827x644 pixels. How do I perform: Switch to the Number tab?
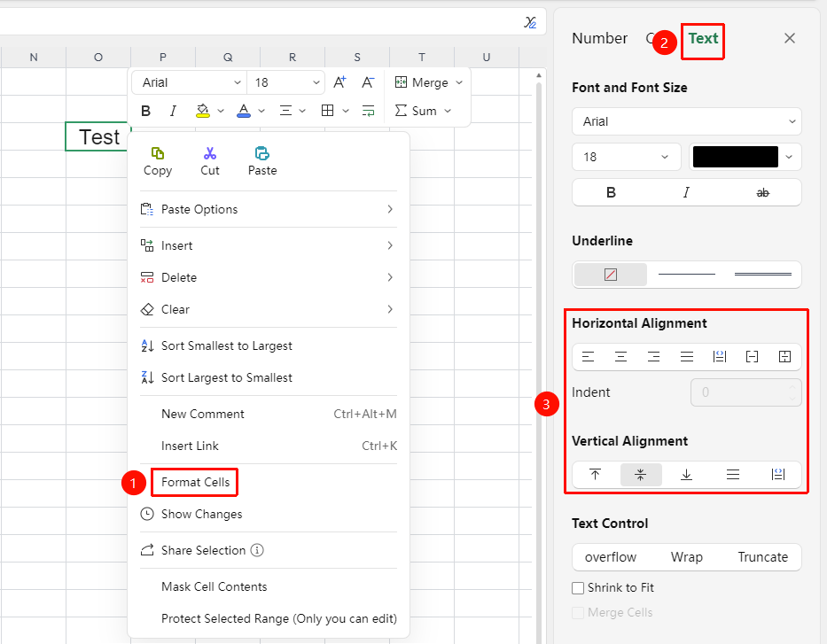(600, 38)
